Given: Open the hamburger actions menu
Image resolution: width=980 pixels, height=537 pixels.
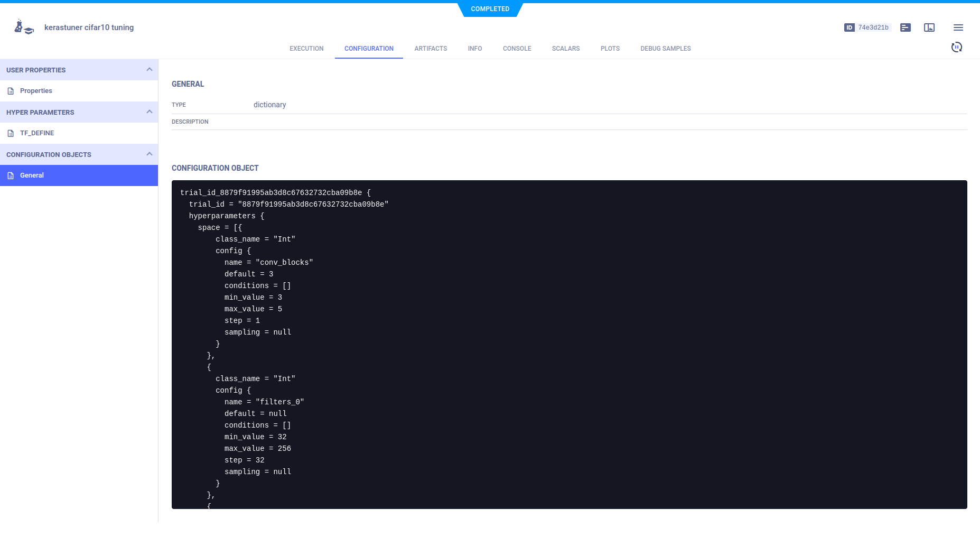Looking at the screenshot, I should [958, 27].
